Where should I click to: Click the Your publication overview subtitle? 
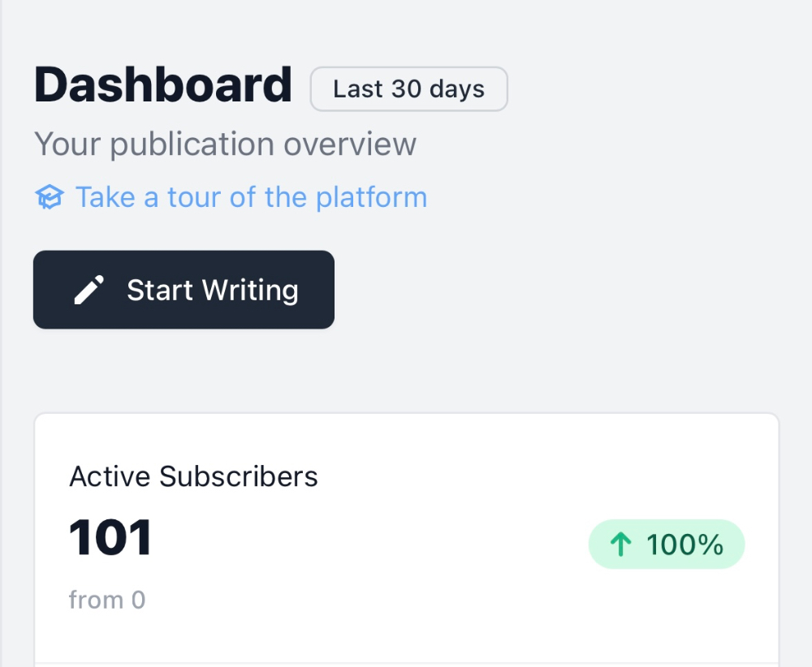coord(225,144)
